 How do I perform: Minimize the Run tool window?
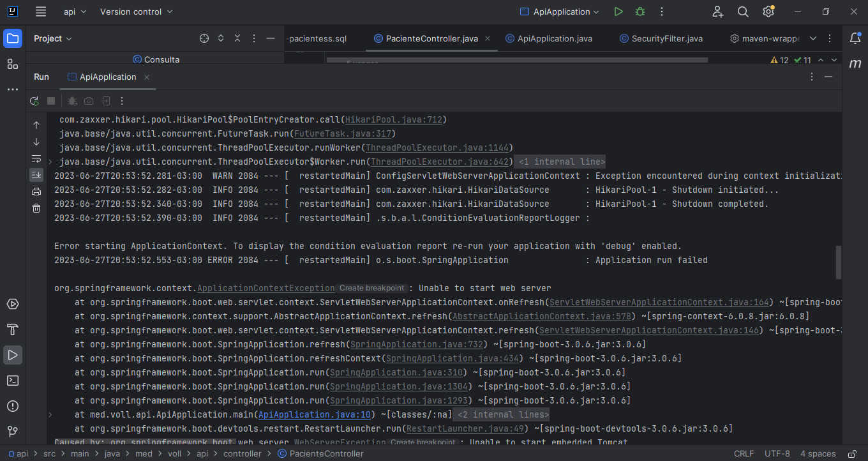click(x=828, y=77)
